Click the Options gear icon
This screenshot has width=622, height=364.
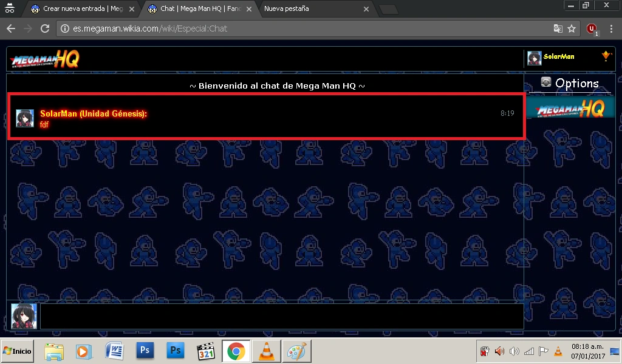click(546, 81)
